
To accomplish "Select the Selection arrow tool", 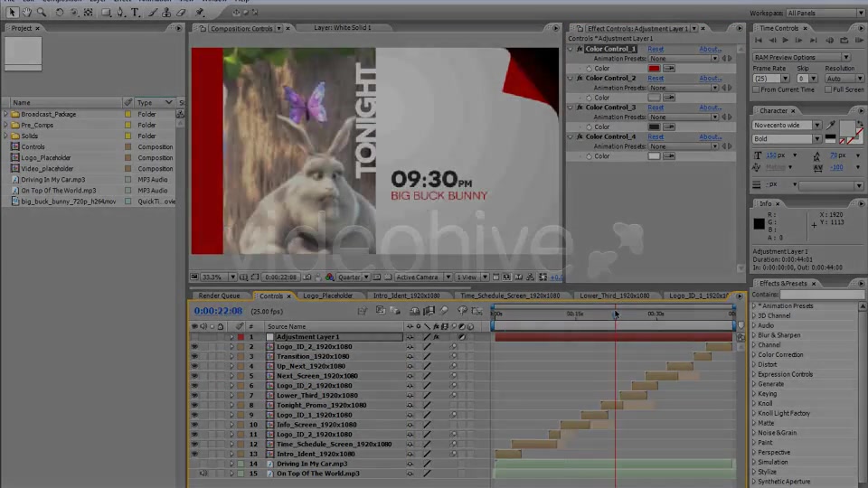I will (12, 12).
